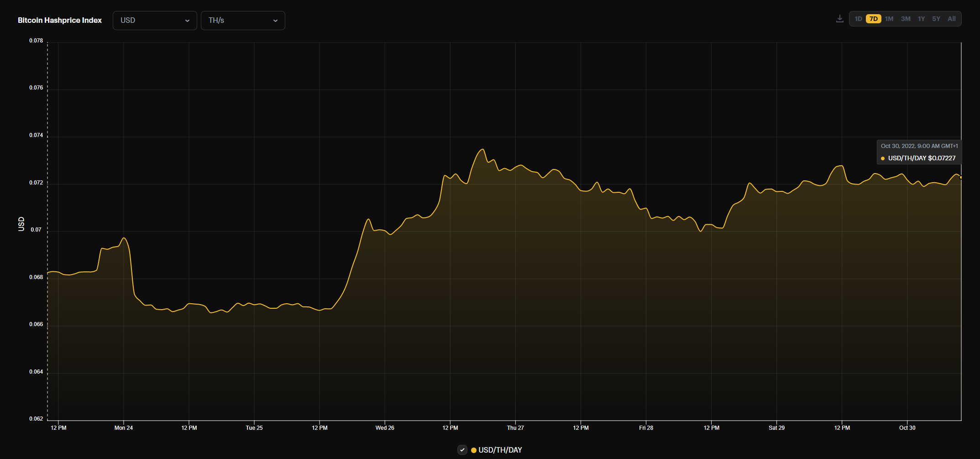
Task: Click the Wed 26 x-axis label
Action: 385,428
